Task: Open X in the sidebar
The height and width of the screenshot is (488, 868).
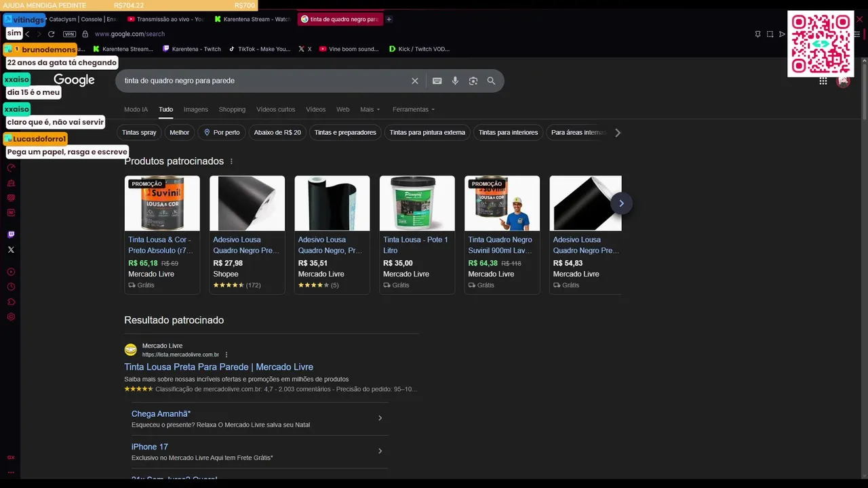Action: click(11, 250)
